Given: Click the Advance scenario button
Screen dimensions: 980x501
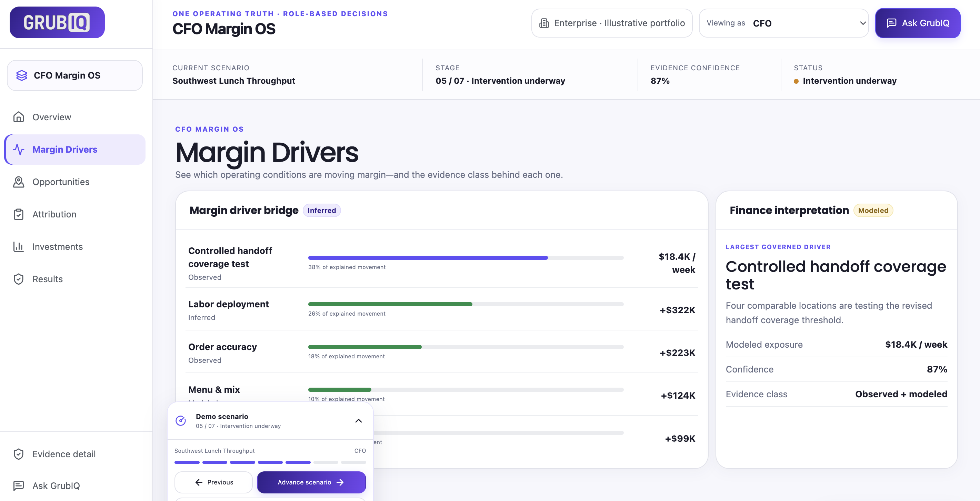Looking at the screenshot, I should (x=311, y=482).
